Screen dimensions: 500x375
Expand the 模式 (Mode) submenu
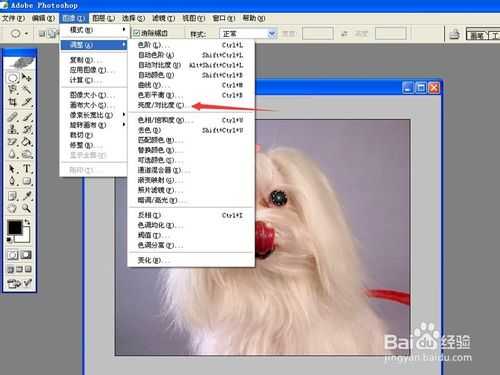coord(94,30)
